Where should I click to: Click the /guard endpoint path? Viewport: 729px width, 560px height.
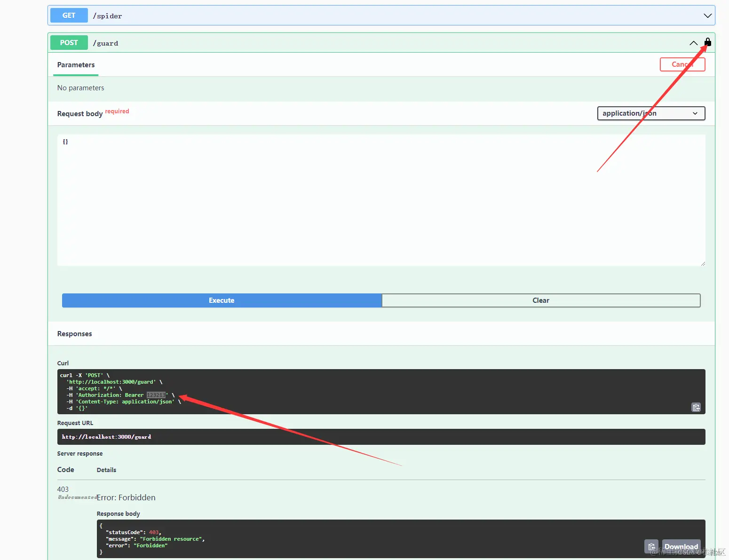click(x=105, y=43)
